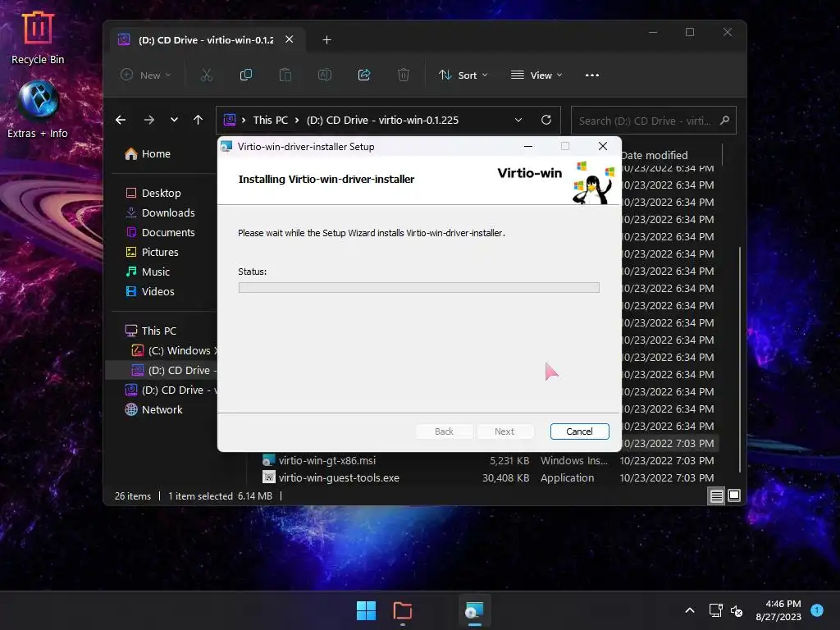Screen dimensions: 840x630
Task: Open the Extras + Info desktop icon
Action: point(38,109)
